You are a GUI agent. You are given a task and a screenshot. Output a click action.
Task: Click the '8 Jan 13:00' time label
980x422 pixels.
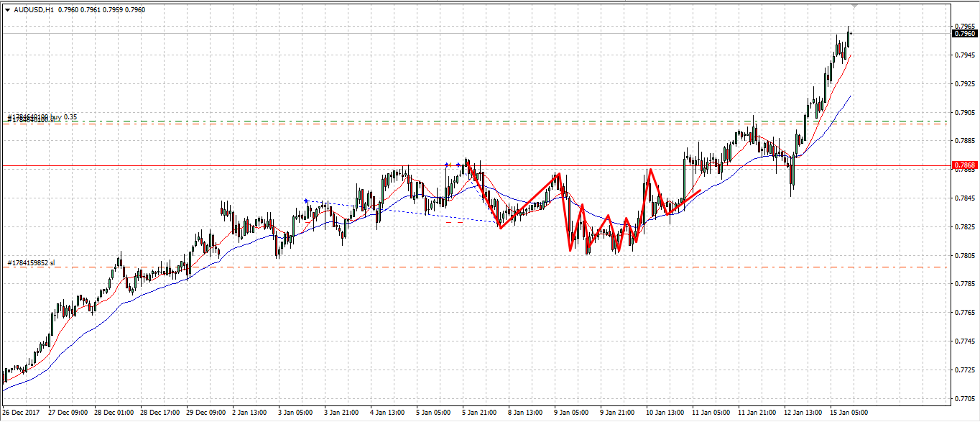coord(525,413)
